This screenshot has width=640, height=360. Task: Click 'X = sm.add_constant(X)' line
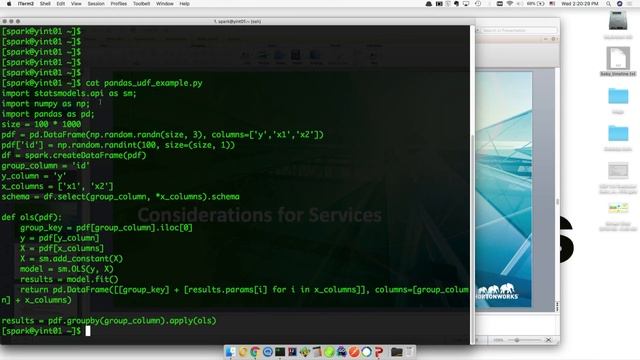[71, 258]
